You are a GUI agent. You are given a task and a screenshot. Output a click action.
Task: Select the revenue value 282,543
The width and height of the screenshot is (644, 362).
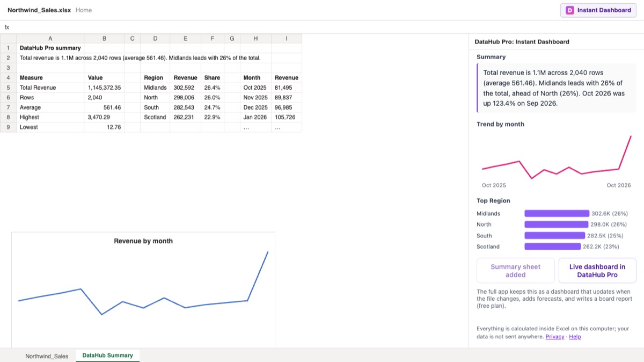click(x=186, y=107)
